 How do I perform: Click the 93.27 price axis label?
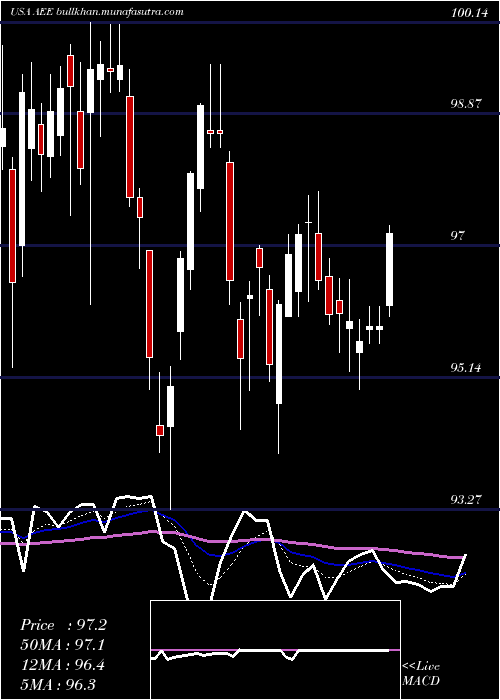pyautogui.click(x=467, y=499)
